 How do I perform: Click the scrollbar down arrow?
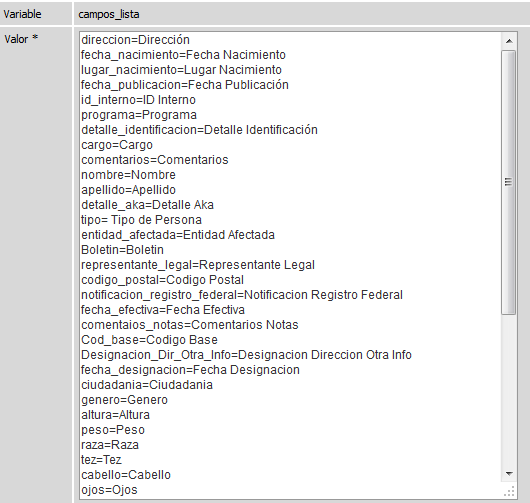pos(509,474)
